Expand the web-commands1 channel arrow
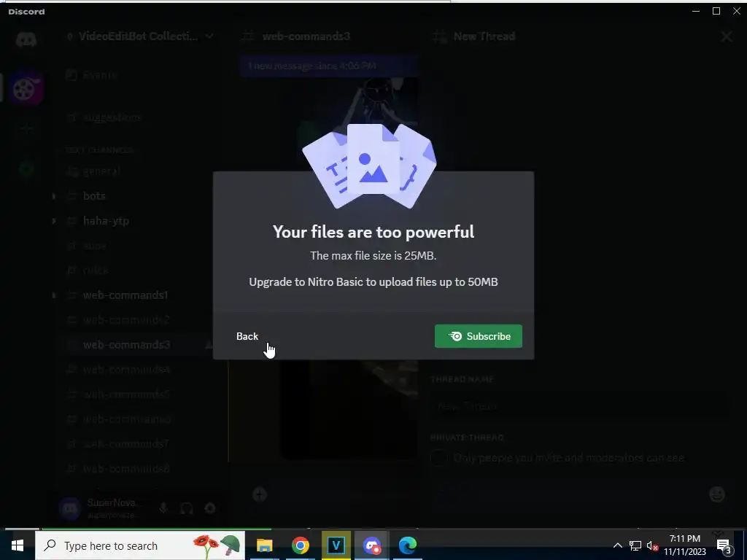 point(53,295)
